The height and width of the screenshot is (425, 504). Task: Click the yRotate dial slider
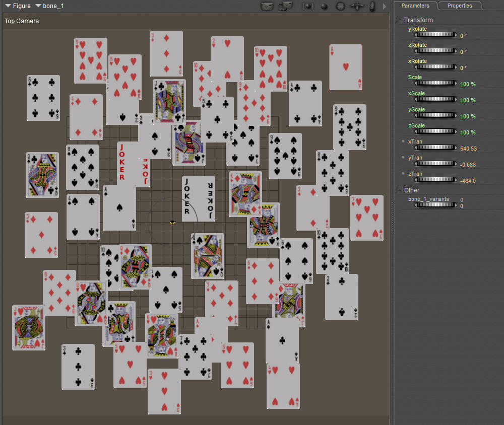pos(435,35)
